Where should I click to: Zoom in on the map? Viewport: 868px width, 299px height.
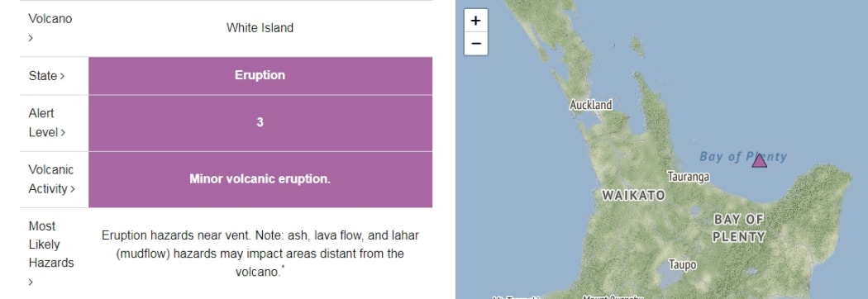click(x=475, y=21)
